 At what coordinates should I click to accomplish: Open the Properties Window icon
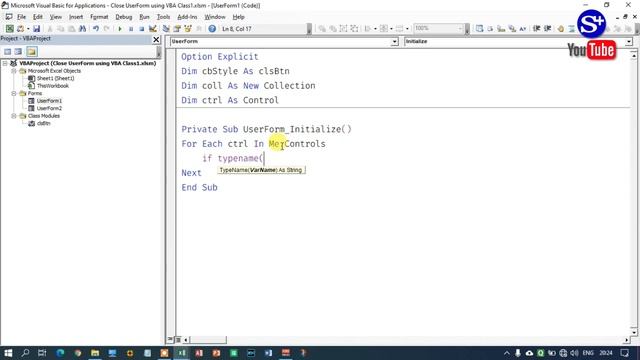pyautogui.click(x=177, y=29)
